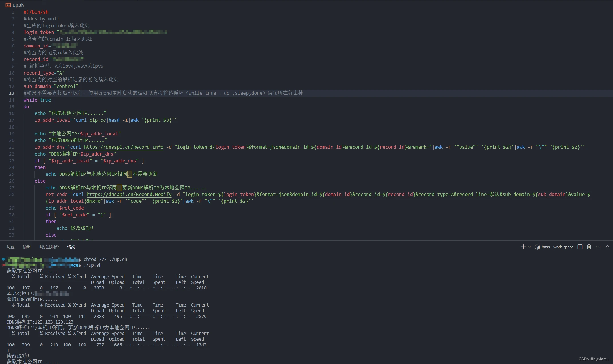Click the 'chmod 777 ./up.sh' terminal command
613x364 pixels.
click(105, 259)
